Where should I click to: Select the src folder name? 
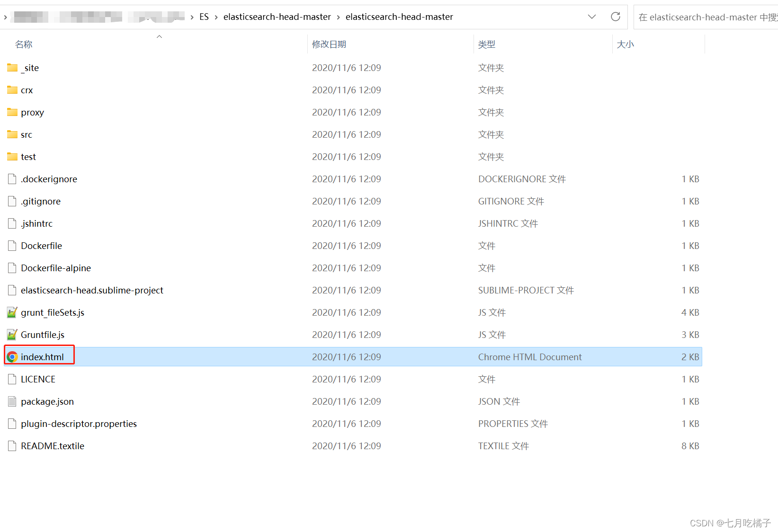(x=27, y=134)
